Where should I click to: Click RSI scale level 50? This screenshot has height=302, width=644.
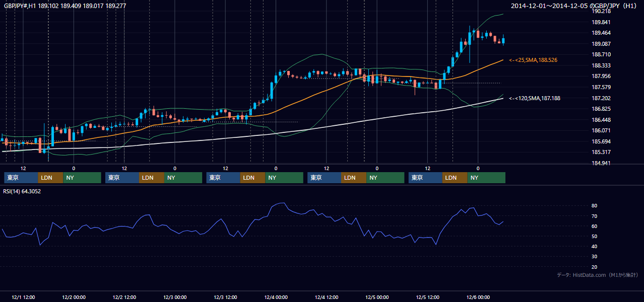click(x=594, y=236)
